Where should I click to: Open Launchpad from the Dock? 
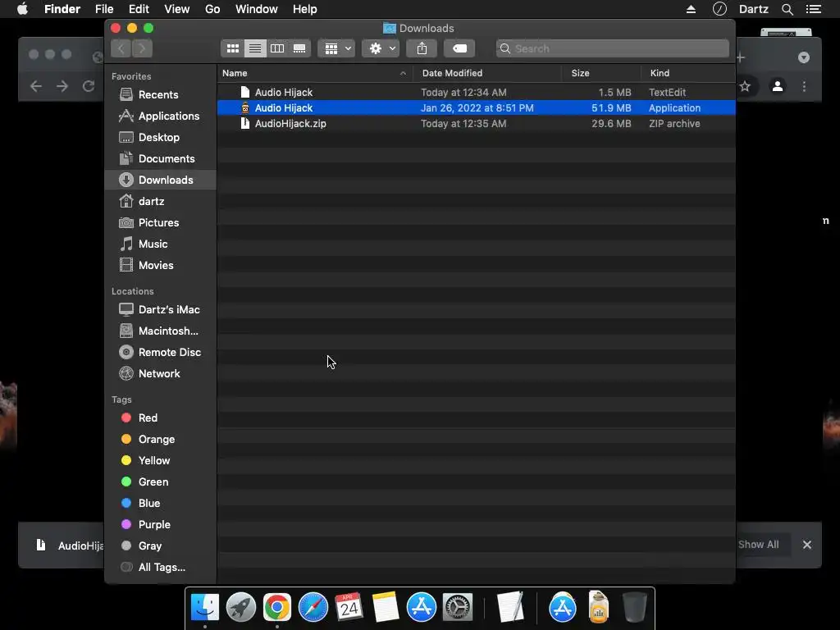coord(241,608)
